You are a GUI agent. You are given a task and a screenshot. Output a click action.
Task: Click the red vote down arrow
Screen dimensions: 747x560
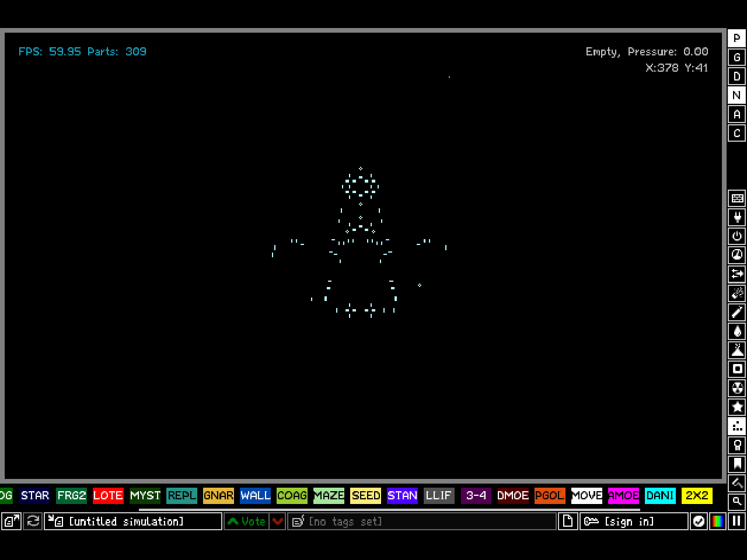click(278, 521)
